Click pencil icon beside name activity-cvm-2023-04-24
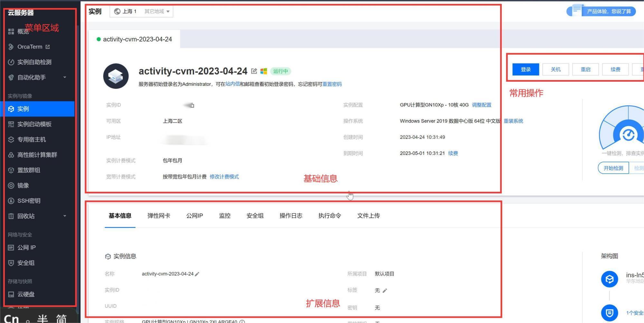 [197, 274]
